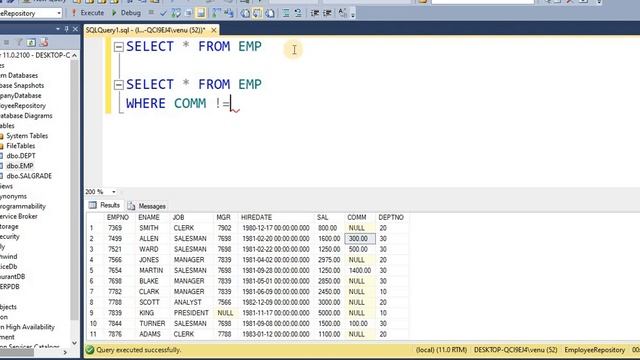The width and height of the screenshot is (640, 360).
Task: Click Object Explorer scrollbar up arrow
Action: [x=74, y=56]
